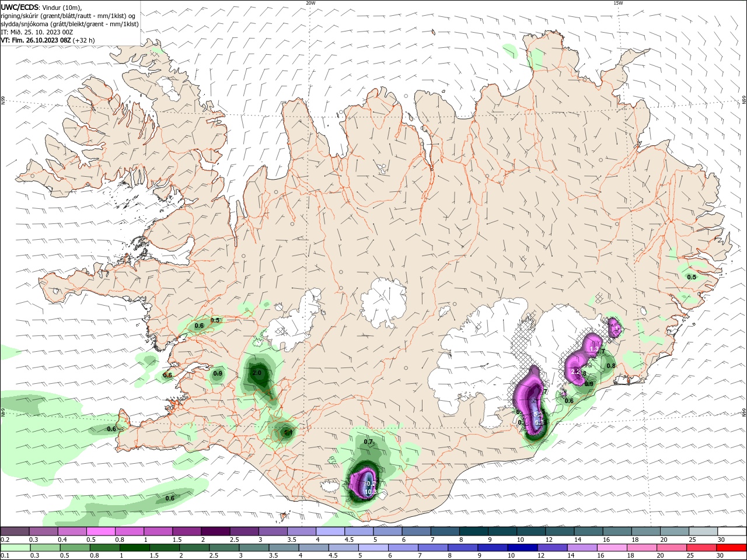Select the slydda/snjókoma description line

tap(70, 24)
